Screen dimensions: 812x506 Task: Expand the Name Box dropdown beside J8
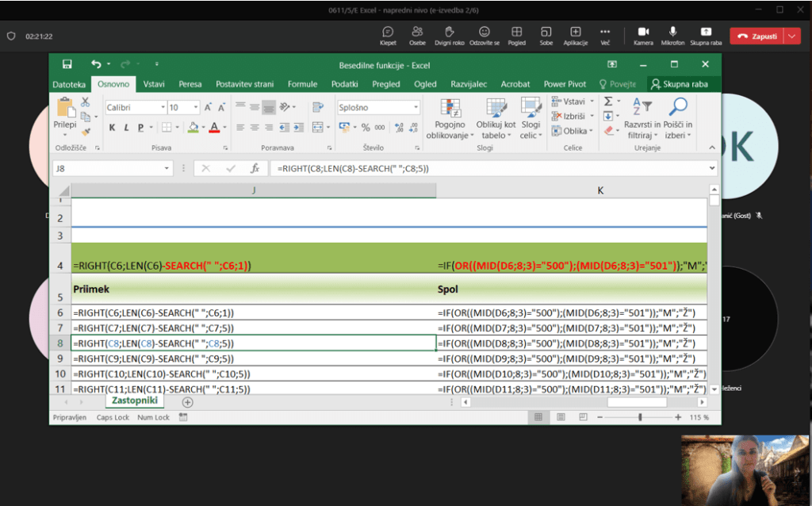(x=167, y=168)
